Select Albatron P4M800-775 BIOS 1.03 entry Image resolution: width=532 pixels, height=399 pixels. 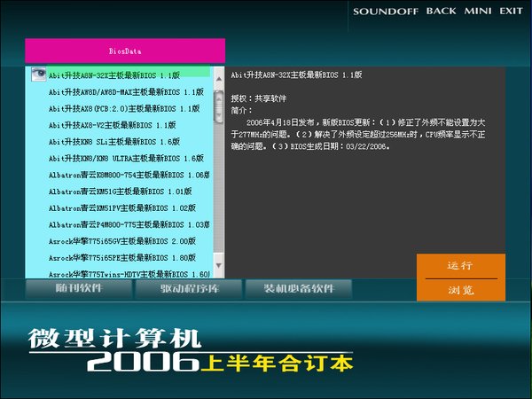[x=129, y=224]
